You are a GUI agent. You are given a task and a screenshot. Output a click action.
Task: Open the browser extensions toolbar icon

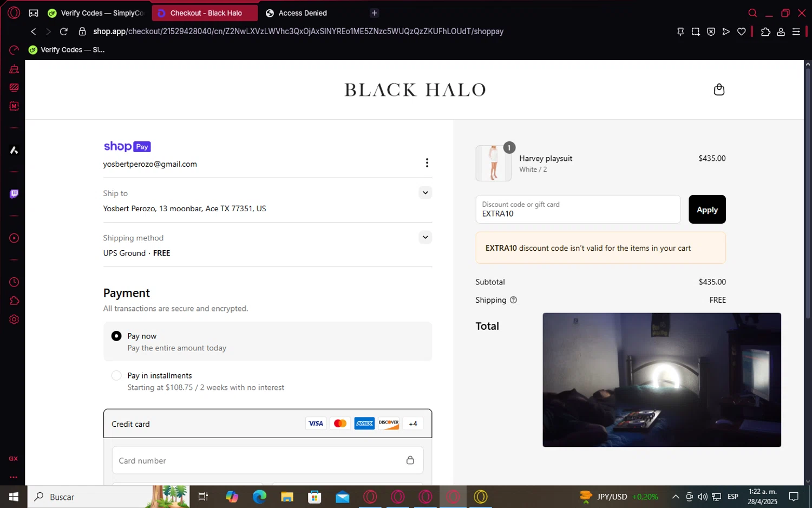coord(765,31)
